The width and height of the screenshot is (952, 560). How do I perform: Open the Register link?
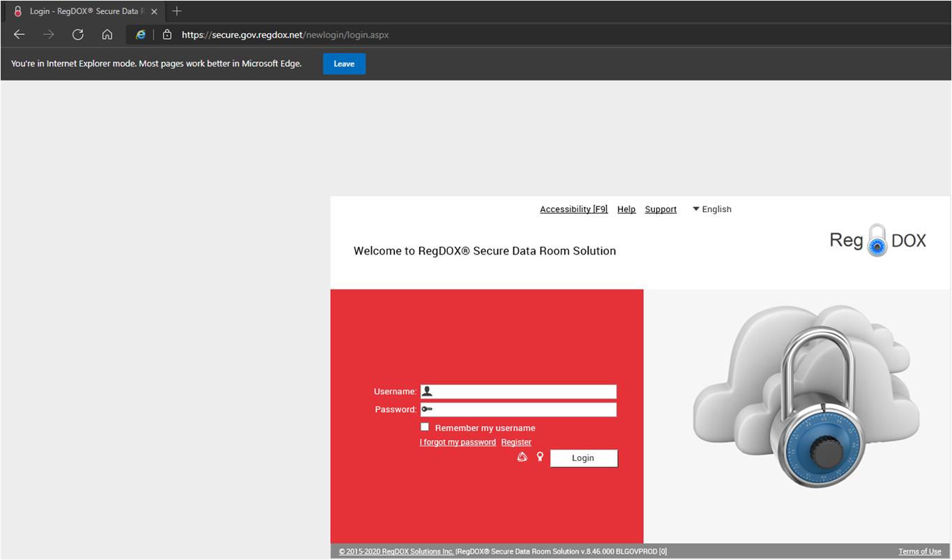(516, 442)
